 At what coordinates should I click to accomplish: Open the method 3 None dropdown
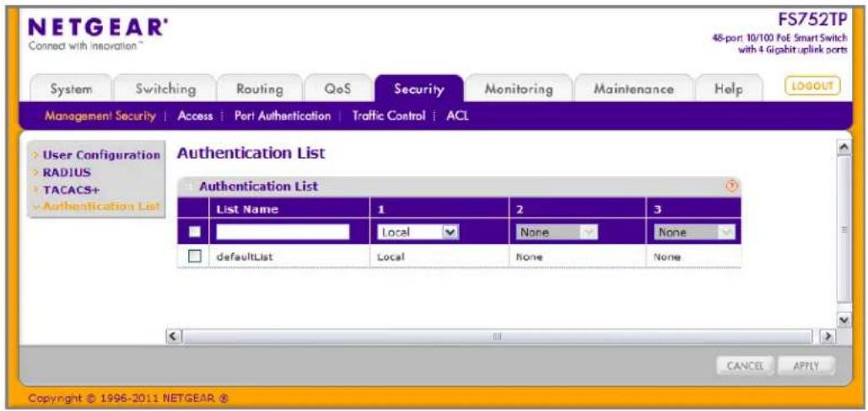tap(695, 232)
